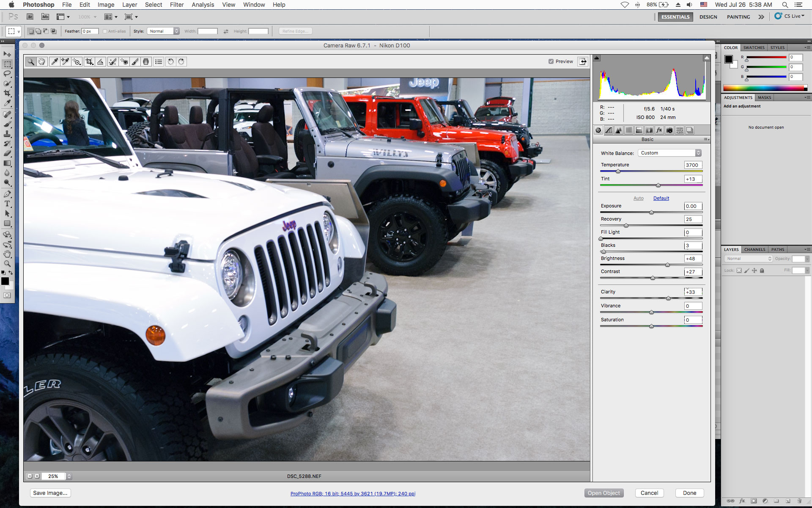Image resolution: width=812 pixels, height=508 pixels.
Task: Rotate image 90 degrees clockwise
Action: point(181,62)
